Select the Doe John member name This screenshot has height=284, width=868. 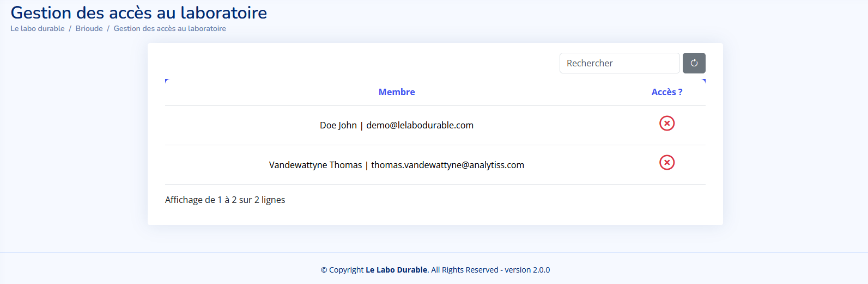pos(338,125)
